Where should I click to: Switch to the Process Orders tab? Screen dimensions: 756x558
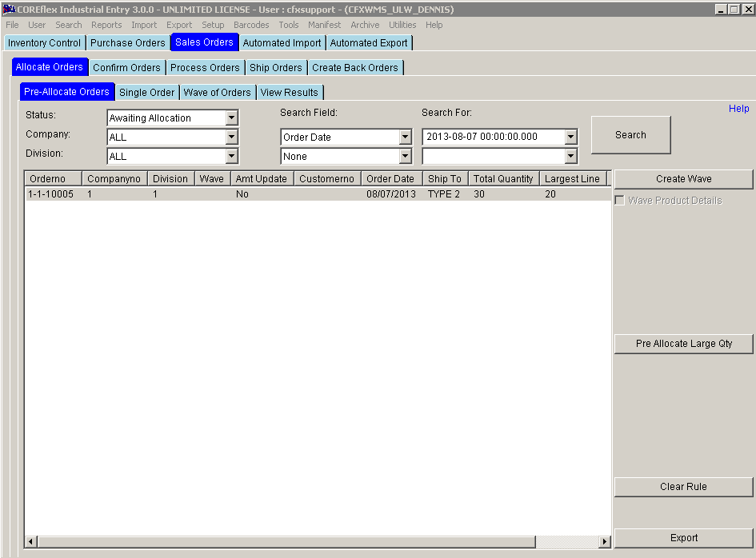205,67
